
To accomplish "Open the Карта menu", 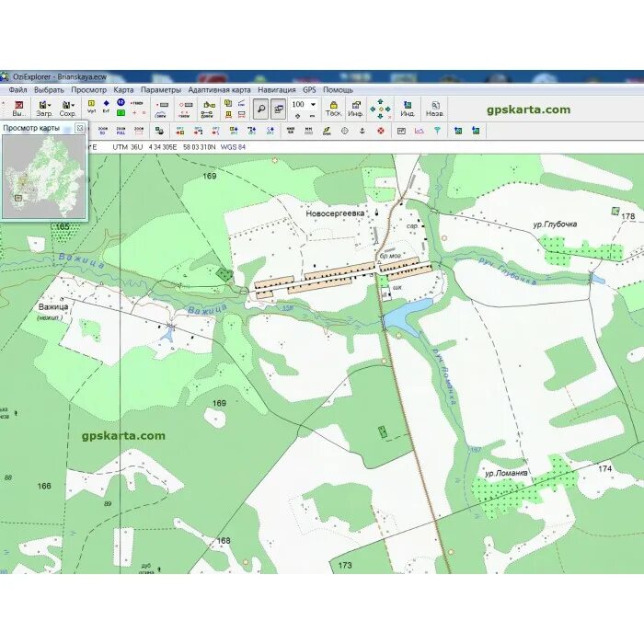I will coord(123,89).
